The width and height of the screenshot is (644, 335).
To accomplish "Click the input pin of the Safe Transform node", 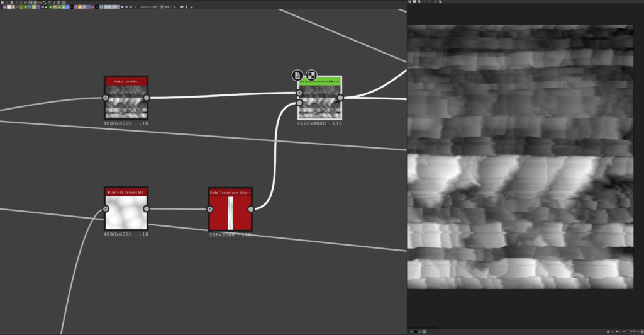I will tap(210, 209).
